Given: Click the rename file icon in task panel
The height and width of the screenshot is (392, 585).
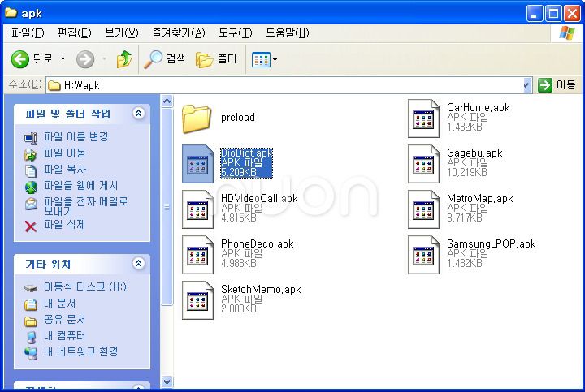Looking at the screenshot, I should [31, 138].
